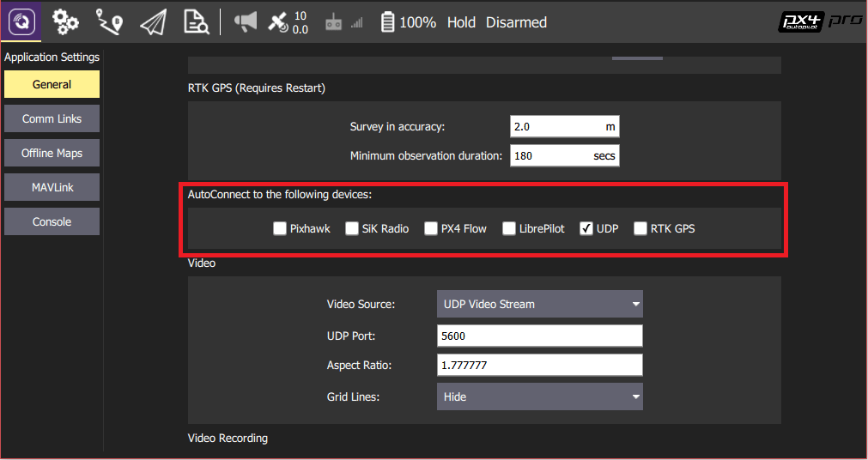Click the QGroundControl application logo icon
This screenshot has width=868, height=460.
tap(20, 21)
